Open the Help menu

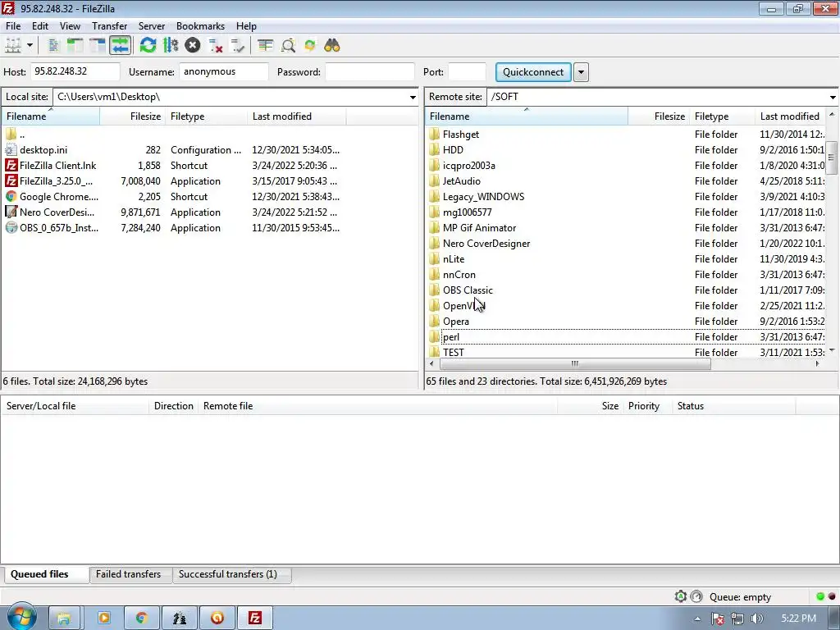tap(246, 26)
